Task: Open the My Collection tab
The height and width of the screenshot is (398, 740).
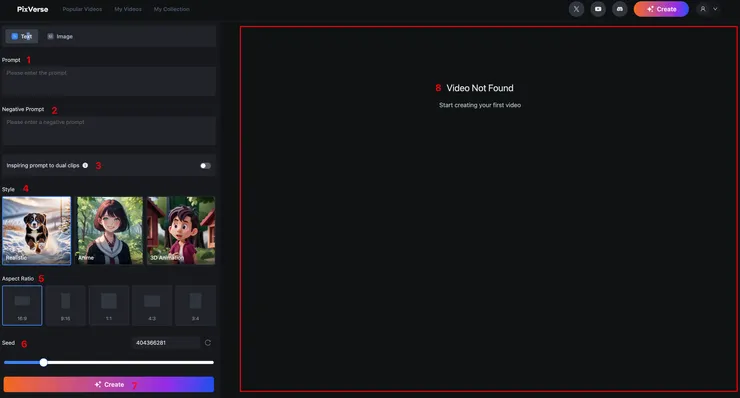Action: click(172, 9)
